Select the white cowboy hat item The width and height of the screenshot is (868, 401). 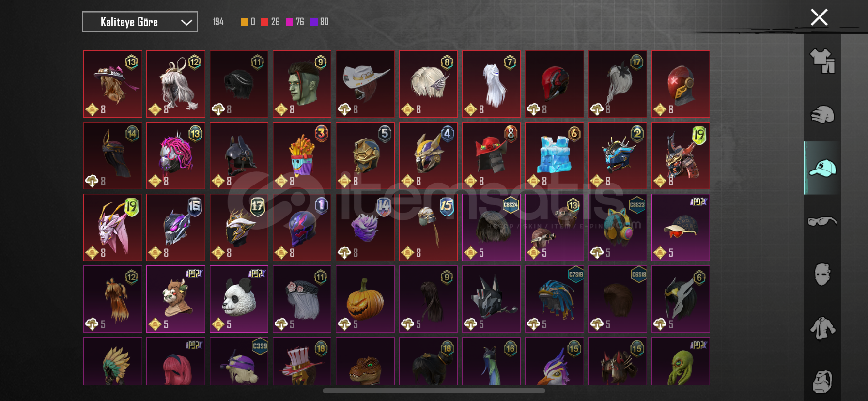point(365,84)
